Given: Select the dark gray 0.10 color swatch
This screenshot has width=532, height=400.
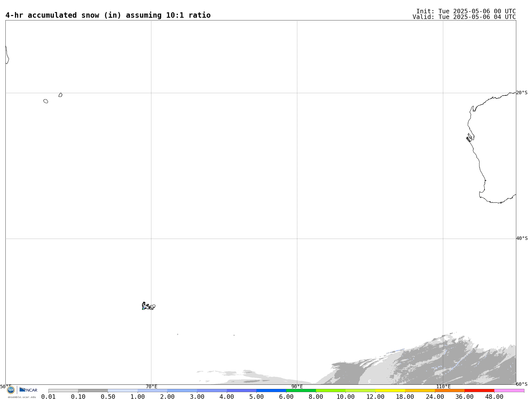Looking at the screenshot, I should [93, 391].
